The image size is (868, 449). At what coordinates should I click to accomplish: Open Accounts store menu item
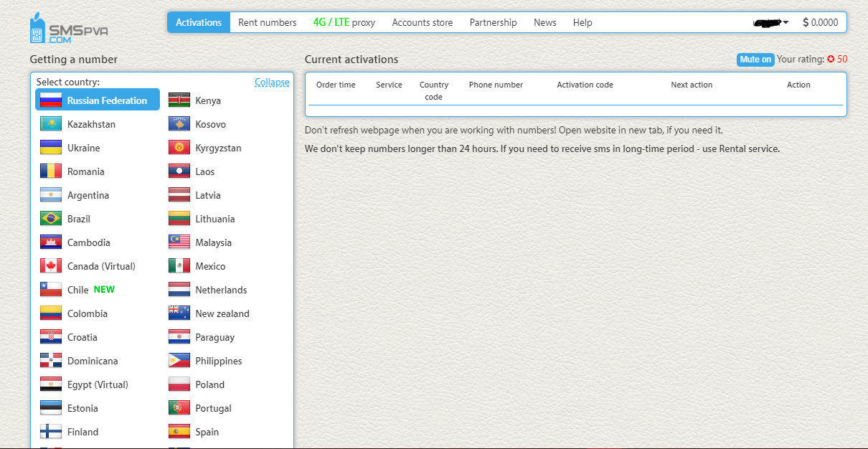(423, 22)
